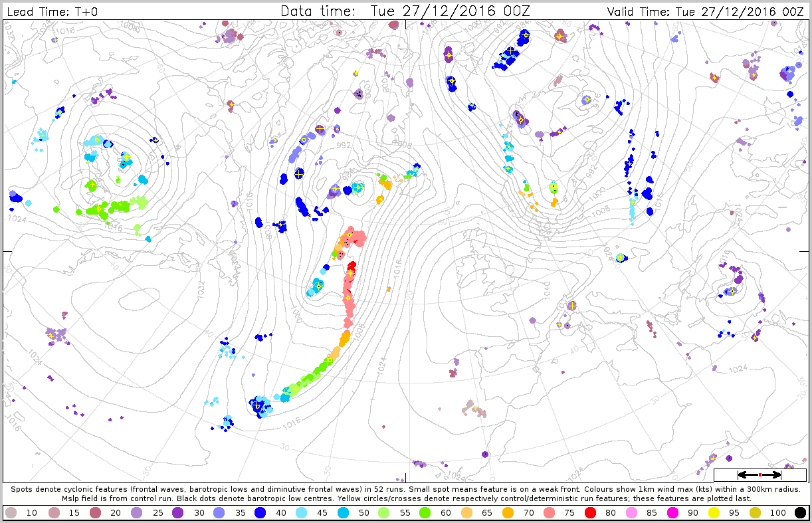Select the swatch between 10 and 15
Viewport: 812px width, 523px height.
tap(52, 513)
